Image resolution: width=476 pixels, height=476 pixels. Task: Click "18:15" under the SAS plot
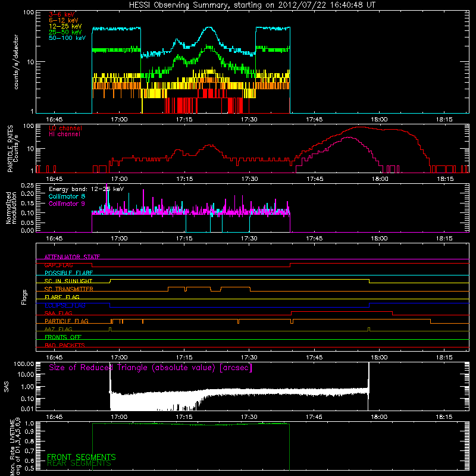tap(444, 417)
